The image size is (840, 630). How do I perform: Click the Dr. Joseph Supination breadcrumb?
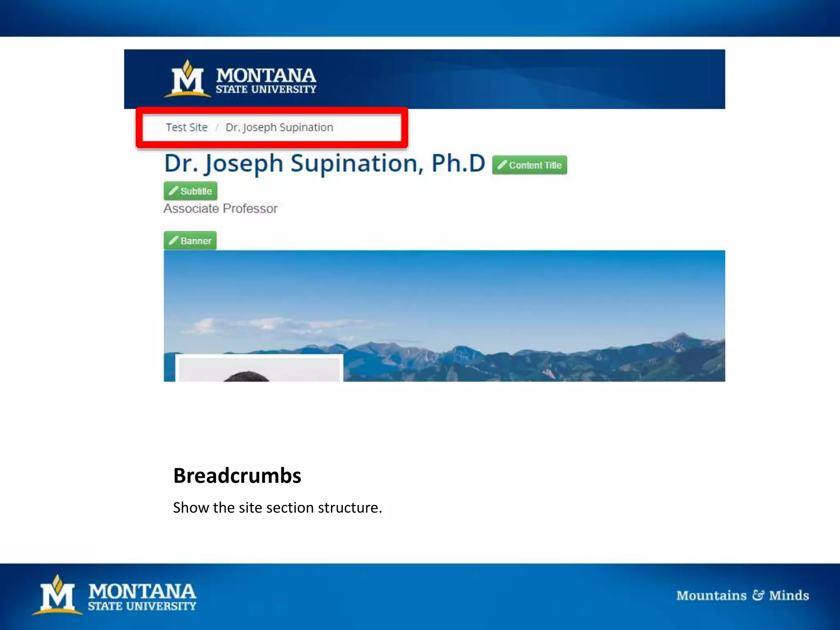(279, 128)
